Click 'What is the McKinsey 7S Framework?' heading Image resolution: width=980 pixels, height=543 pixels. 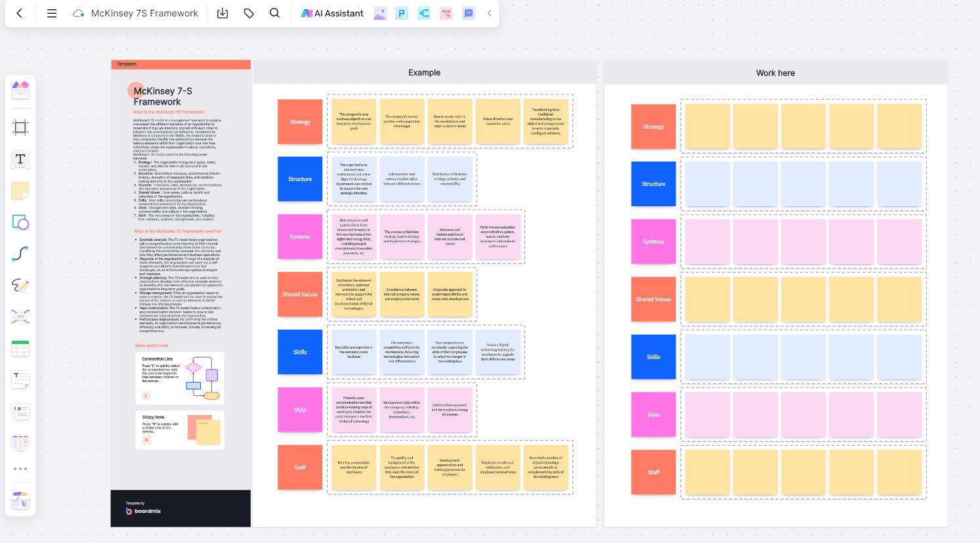pos(169,112)
